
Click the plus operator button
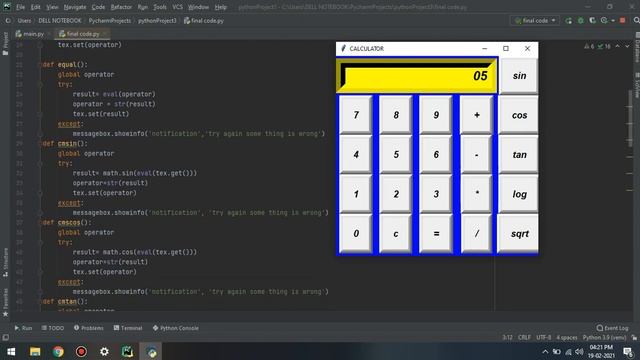coord(476,115)
